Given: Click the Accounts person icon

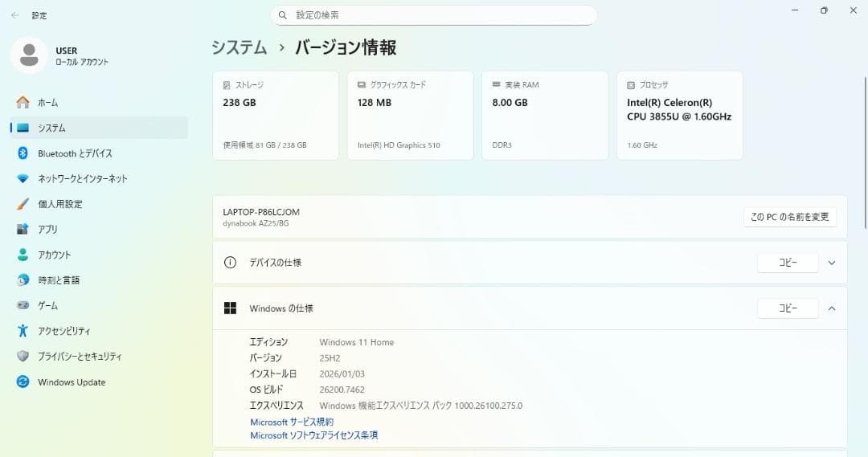Looking at the screenshot, I should coord(23,255).
